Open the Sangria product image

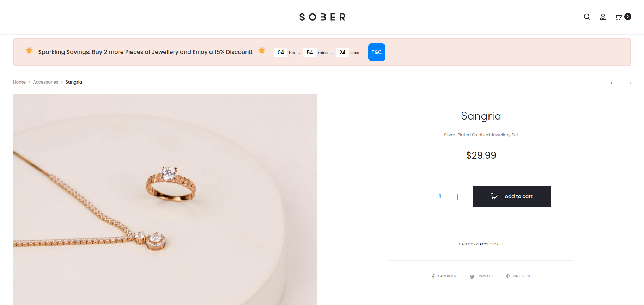coord(165,200)
